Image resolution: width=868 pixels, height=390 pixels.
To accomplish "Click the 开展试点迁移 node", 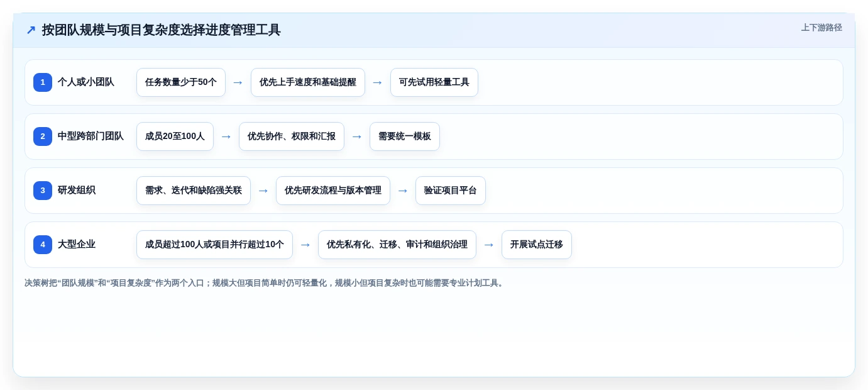I will 537,245.
